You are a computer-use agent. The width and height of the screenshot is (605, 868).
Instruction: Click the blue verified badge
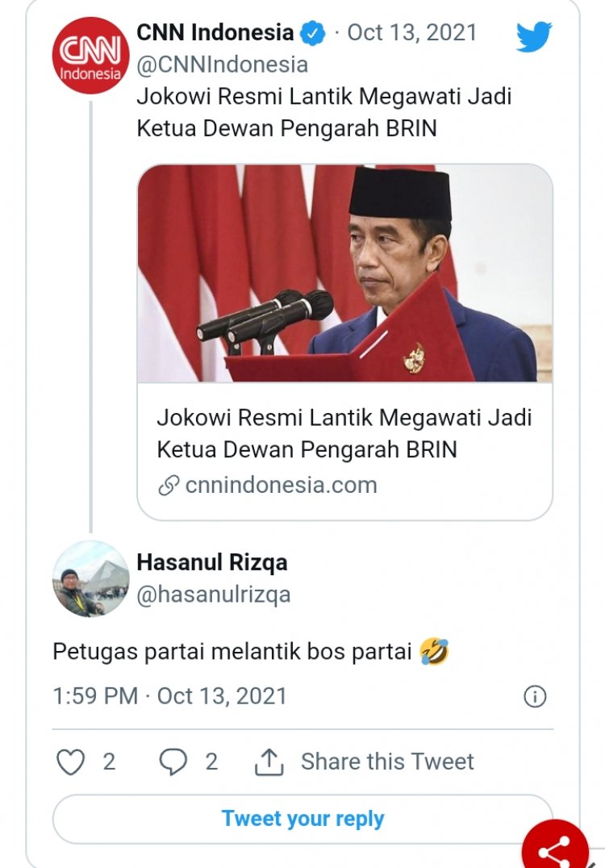pos(313,34)
